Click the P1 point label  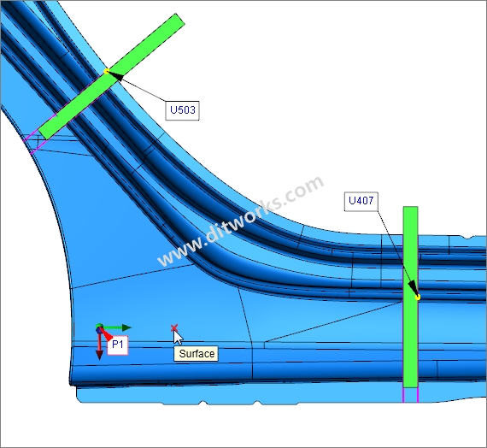coord(118,345)
